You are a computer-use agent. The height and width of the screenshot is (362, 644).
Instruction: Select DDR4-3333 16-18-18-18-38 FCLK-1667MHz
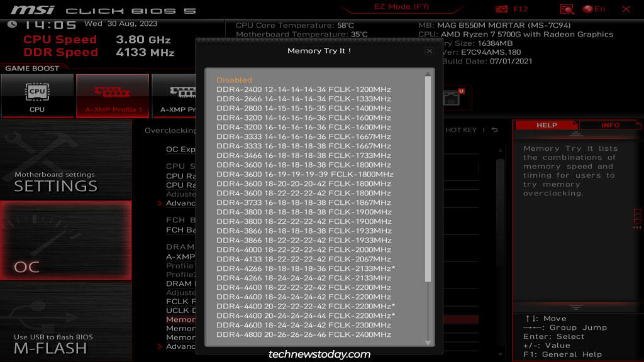pos(304,146)
